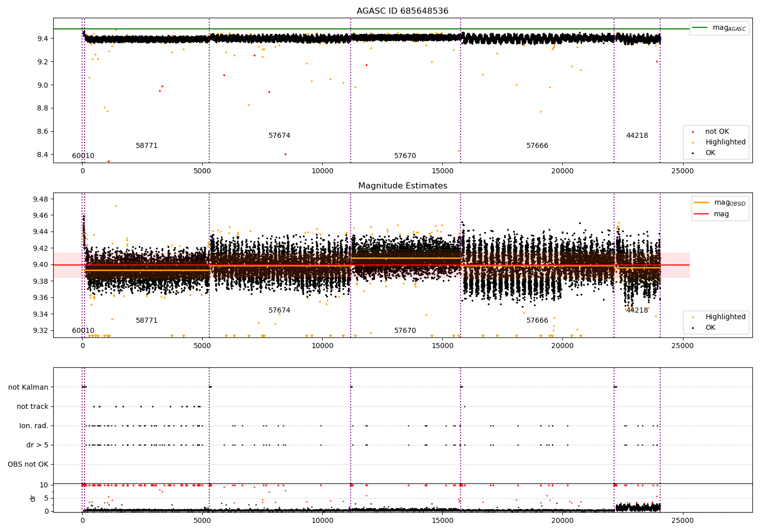Click the green line sample in mag AGASC legend

pyautogui.click(x=700, y=27)
